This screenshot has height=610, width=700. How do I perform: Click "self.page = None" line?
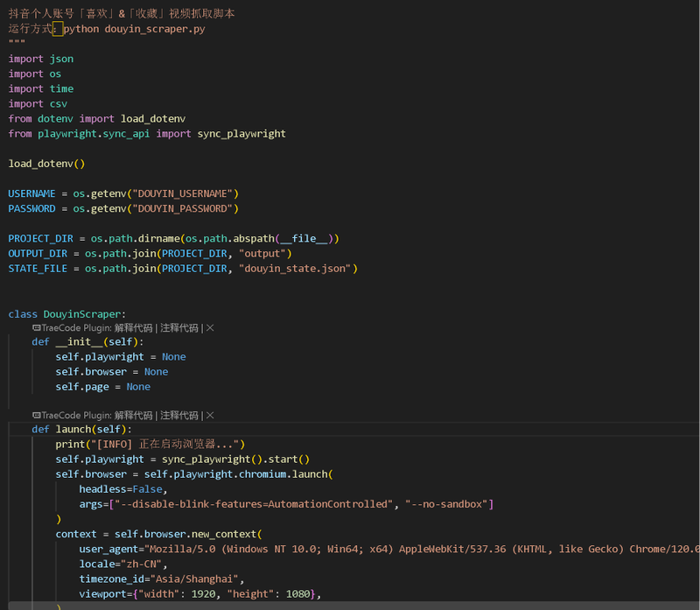click(102, 387)
